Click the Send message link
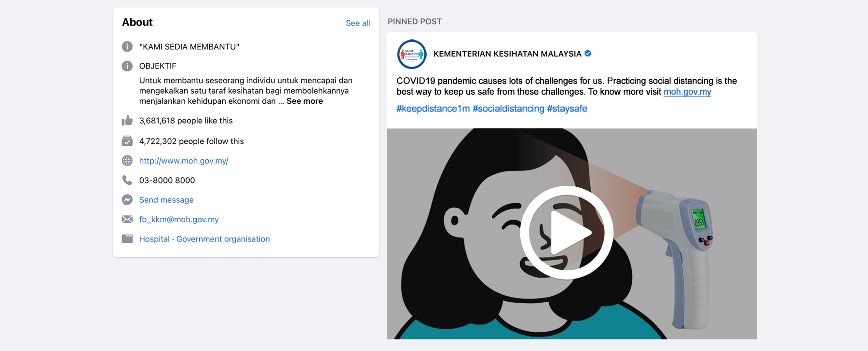Screen dimensions: 868x351 pyautogui.click(x=166, y=200)
